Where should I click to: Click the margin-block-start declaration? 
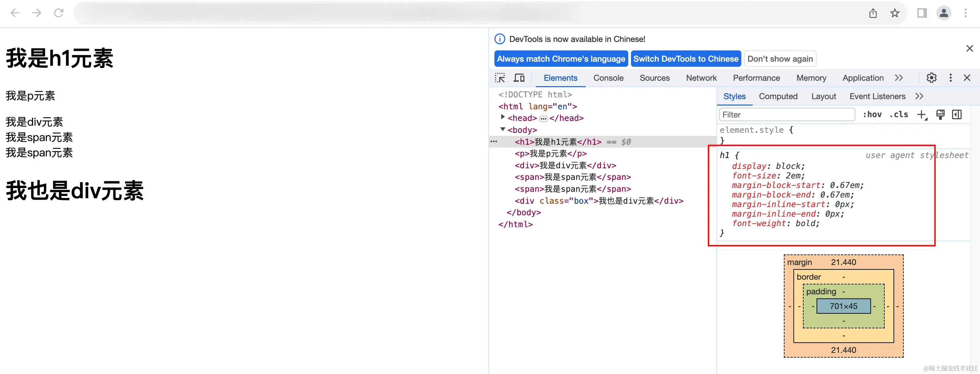(797, 185)
